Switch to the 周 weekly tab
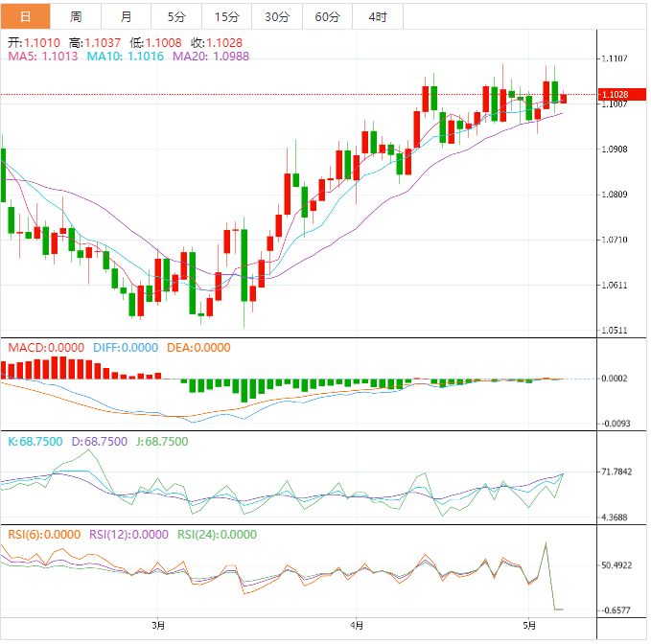This screenshot has height=644, width=651. [x=76, y=16]
